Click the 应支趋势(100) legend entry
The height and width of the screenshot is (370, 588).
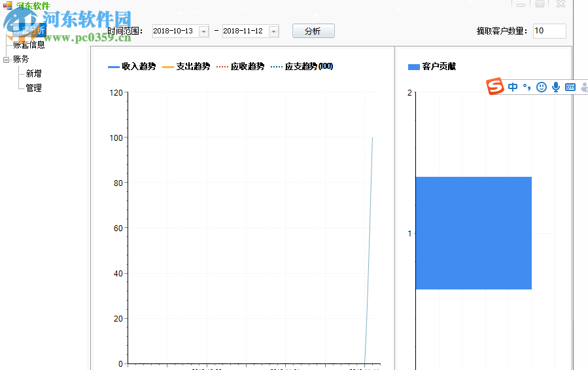(x=302, y=67)
